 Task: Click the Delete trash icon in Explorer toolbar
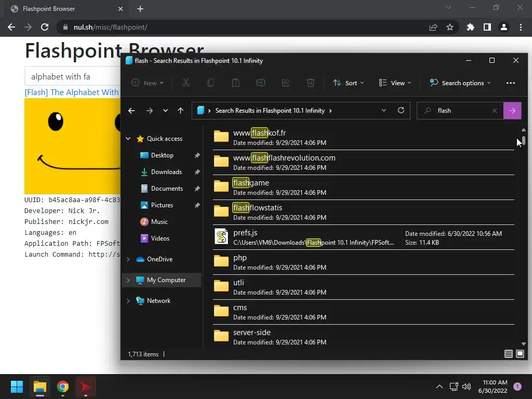[x=311, y=83]
